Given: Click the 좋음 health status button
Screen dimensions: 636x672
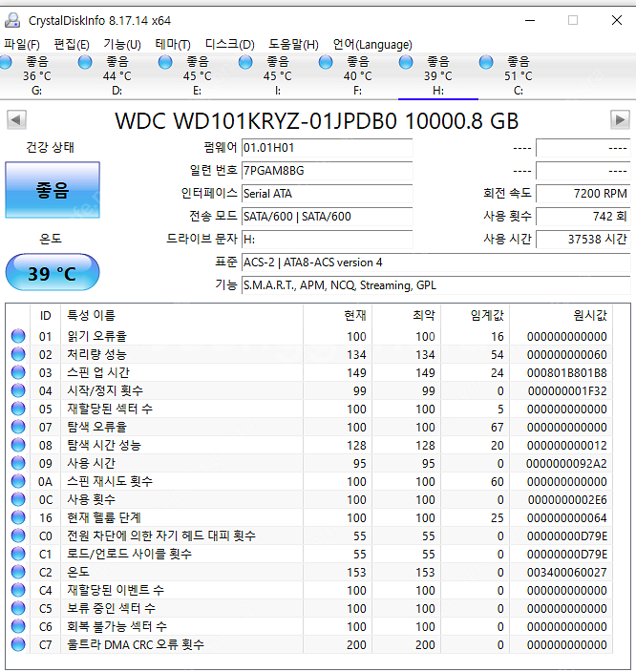Looking at the screenshot, I should [53, 190].
